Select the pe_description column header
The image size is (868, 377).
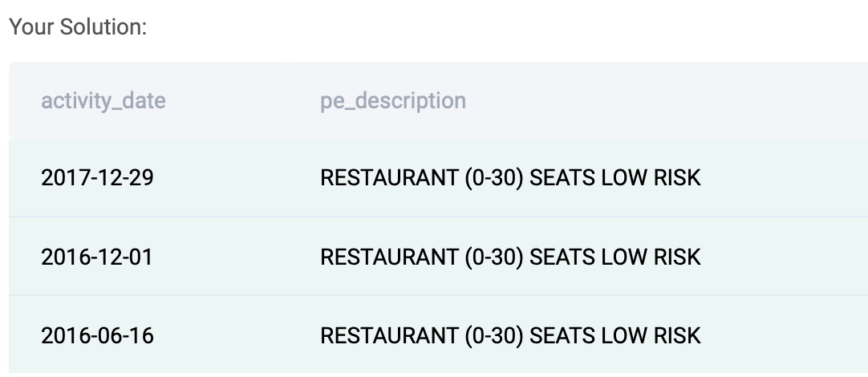click(x=393, y=101)
